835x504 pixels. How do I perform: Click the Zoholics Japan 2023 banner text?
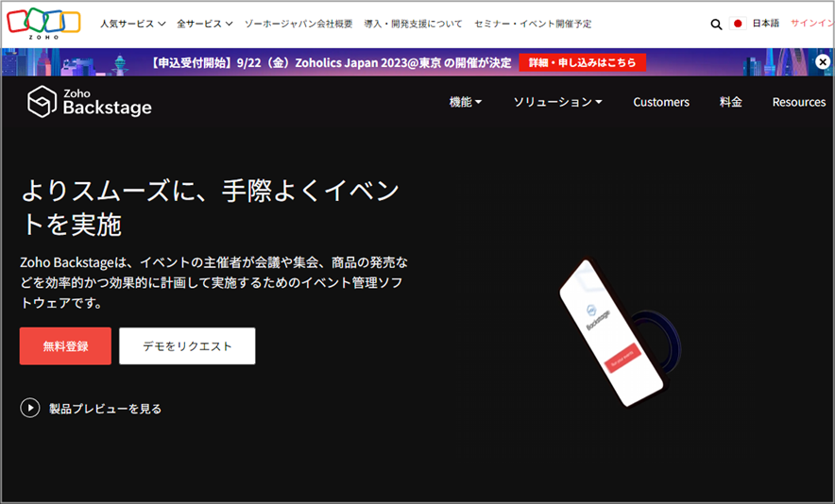click(x=329, y=63)
